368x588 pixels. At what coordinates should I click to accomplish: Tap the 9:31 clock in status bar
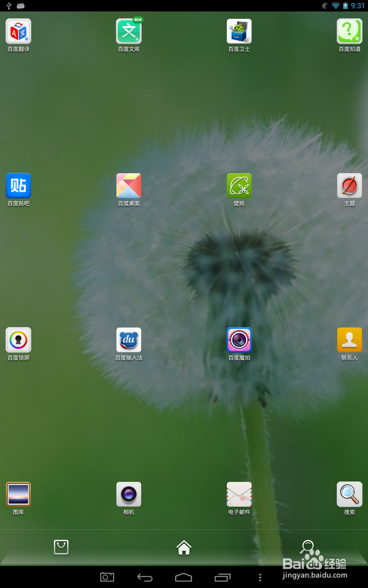click(x=358, y=6)
